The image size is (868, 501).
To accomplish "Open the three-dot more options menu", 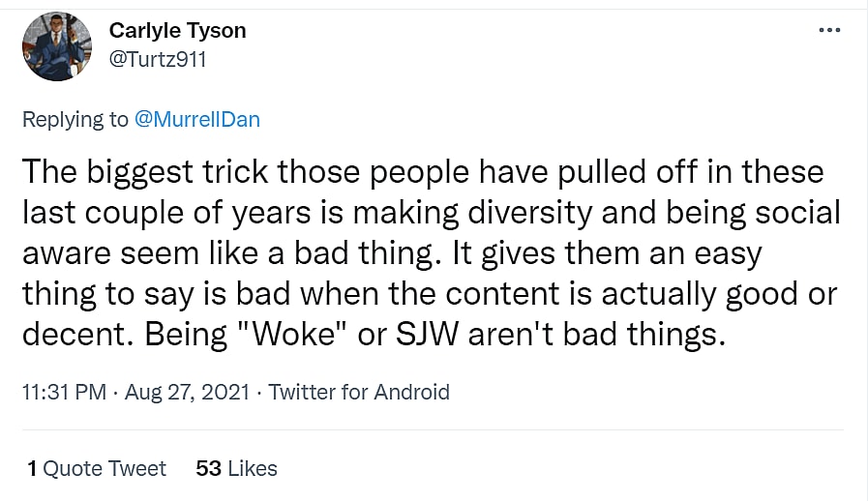I will pyautogui.click(x=829, y=30).
